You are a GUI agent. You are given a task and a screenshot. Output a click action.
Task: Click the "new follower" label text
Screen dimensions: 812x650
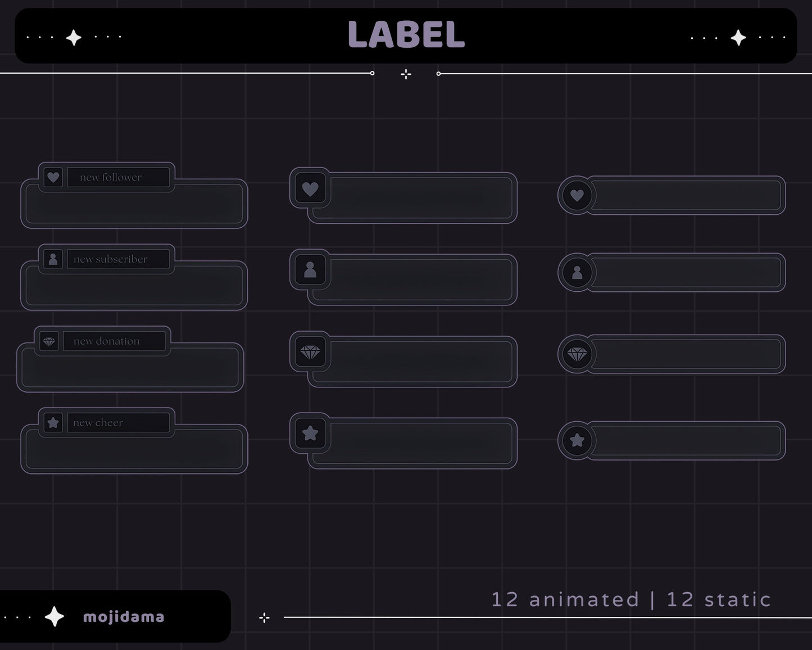111,178
